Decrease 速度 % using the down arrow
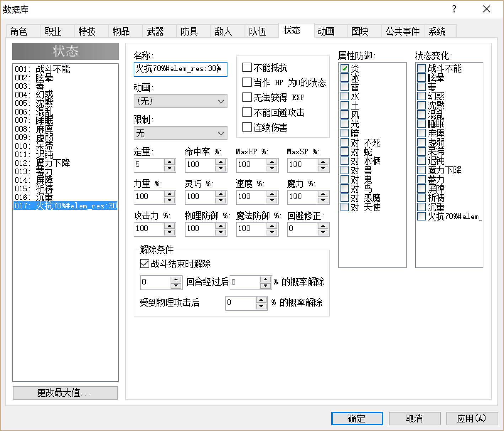 tap(272, 200)
